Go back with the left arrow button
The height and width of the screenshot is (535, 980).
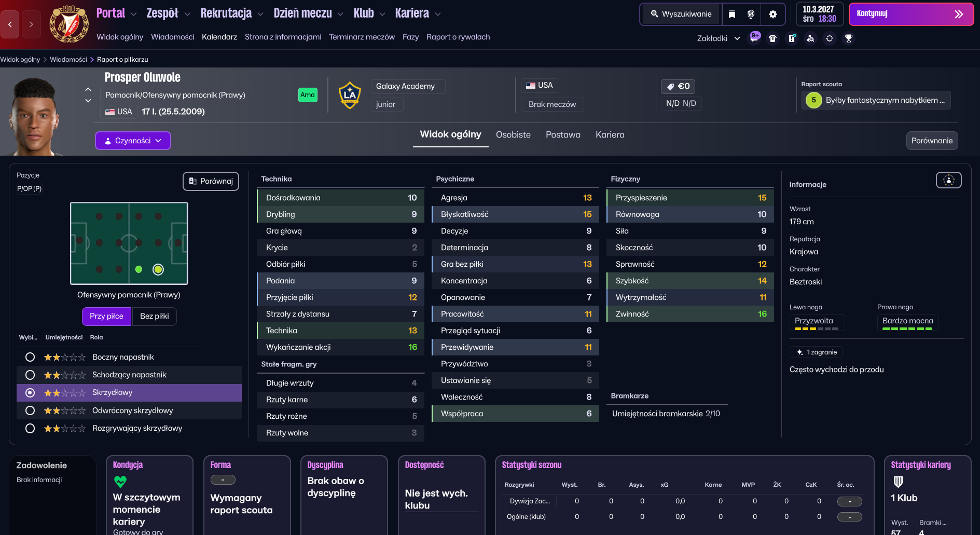pos(10,24)
